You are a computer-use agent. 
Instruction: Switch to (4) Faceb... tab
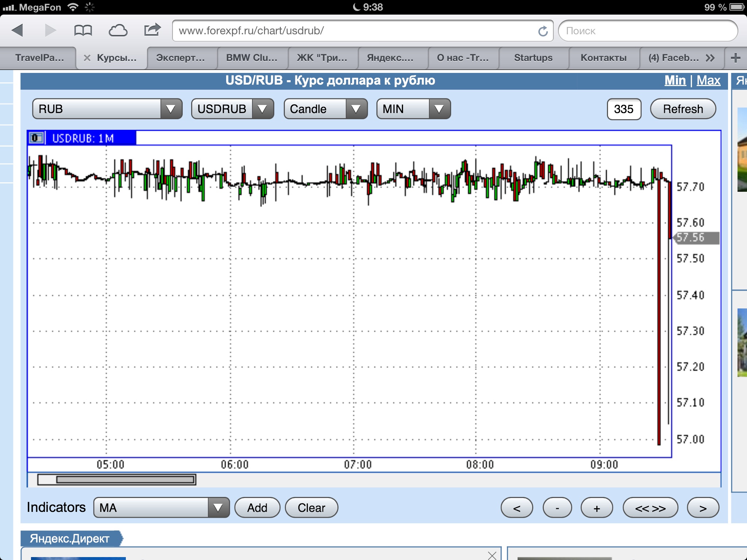pos(673,58)
